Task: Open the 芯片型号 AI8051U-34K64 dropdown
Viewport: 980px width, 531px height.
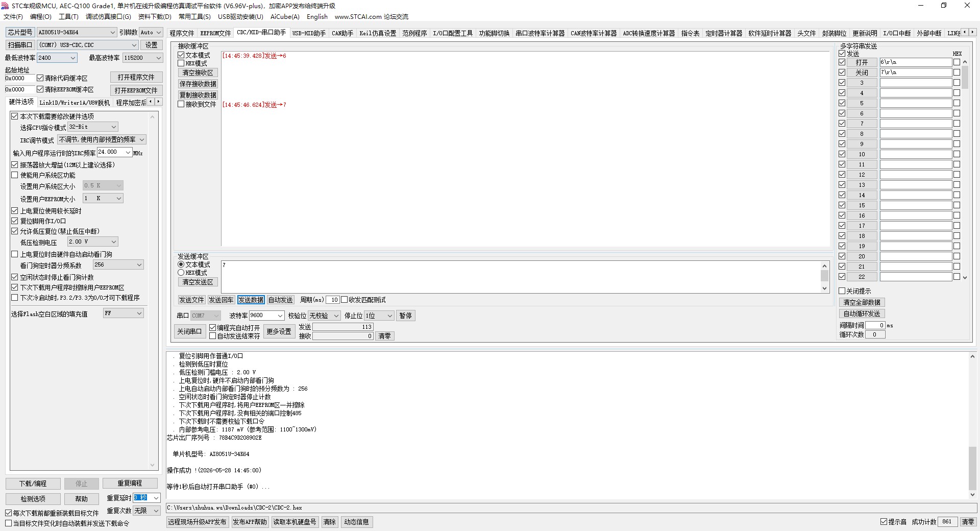Action: coord(77,32)
